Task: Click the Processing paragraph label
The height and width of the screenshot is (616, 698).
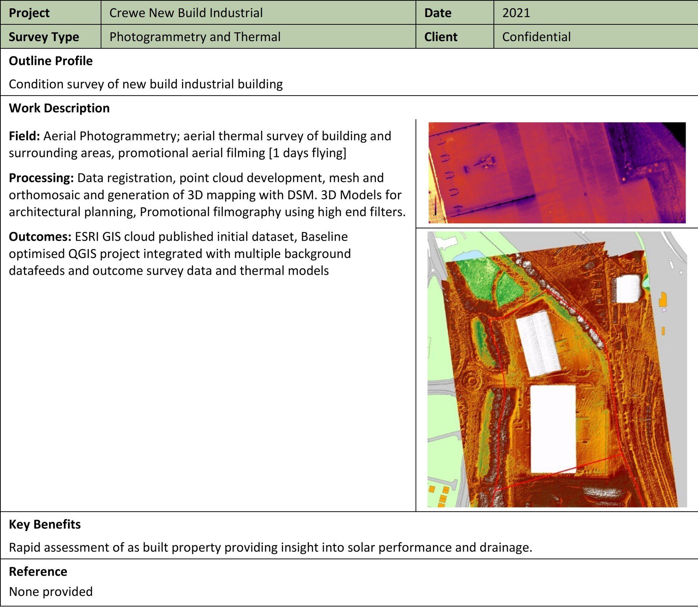Action: (41, 178)
